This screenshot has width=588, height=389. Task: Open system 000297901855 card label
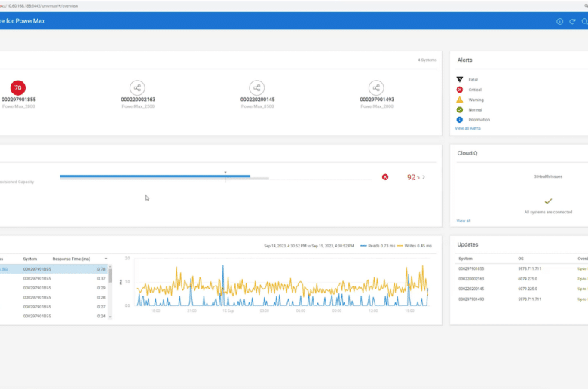pyautogui.click(x=18, y=100)
